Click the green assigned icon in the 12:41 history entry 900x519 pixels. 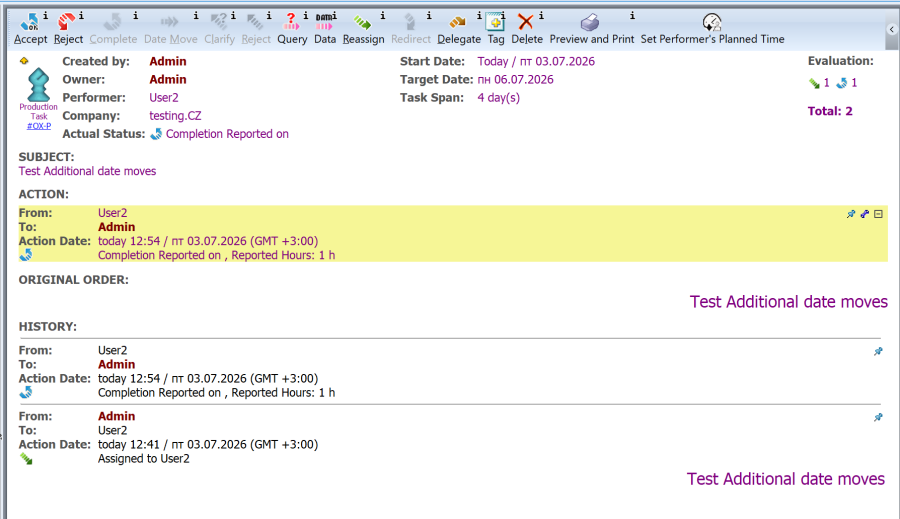pos(26,459)
